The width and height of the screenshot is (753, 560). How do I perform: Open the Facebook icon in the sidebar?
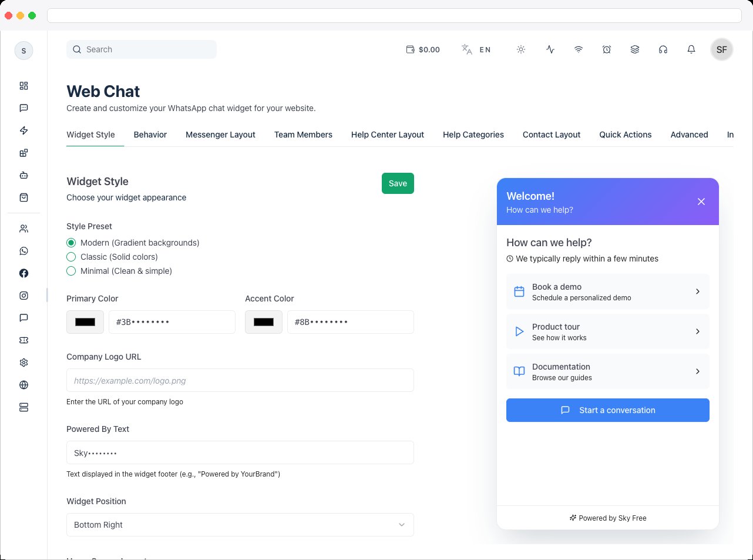23,273
